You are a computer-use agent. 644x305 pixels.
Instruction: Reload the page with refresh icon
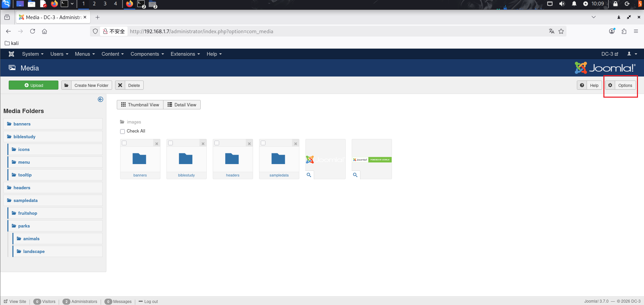tap(33, 31)
